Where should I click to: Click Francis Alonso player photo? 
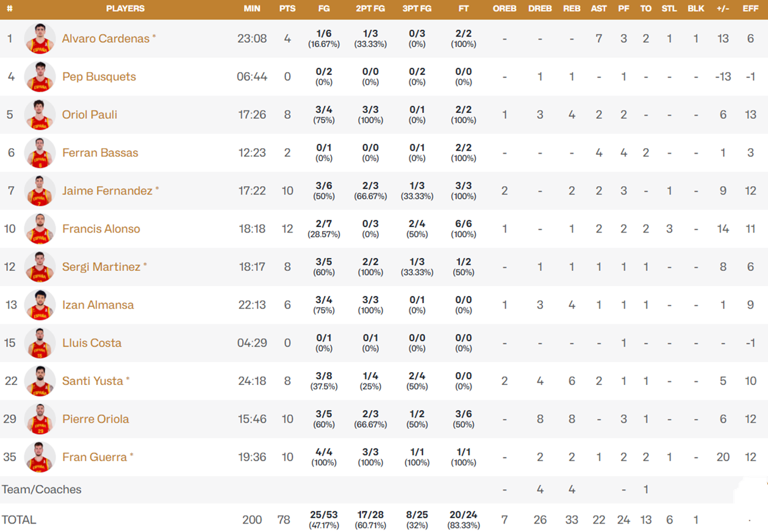[x=40, y=229]
